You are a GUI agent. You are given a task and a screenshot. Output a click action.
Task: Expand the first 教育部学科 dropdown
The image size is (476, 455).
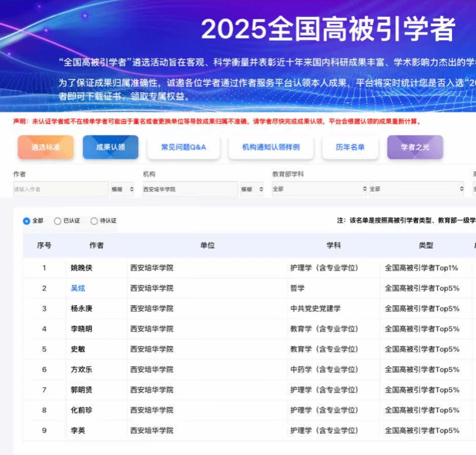tap(319, 190)
